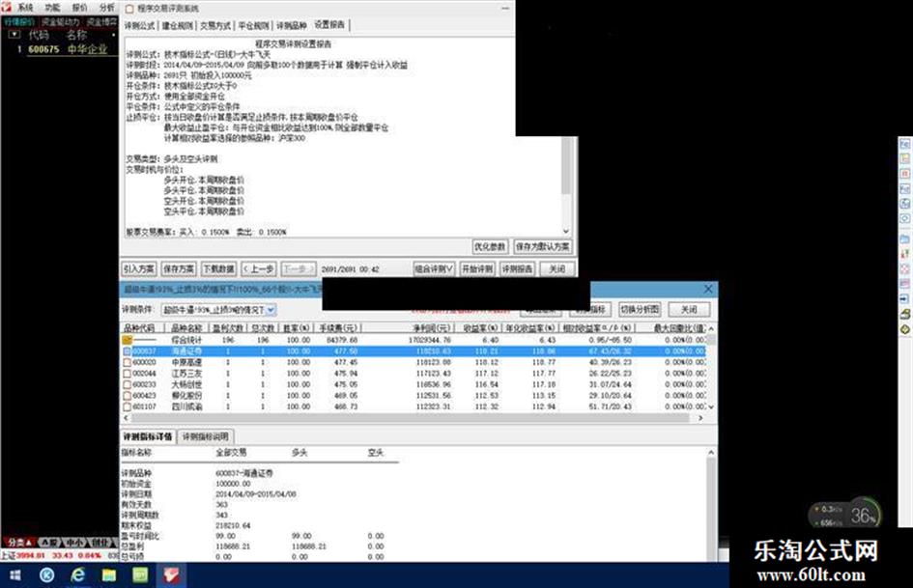Expand the arrow beside the 代码 column
Screen dimensions: 913x588
click(14, 35)
